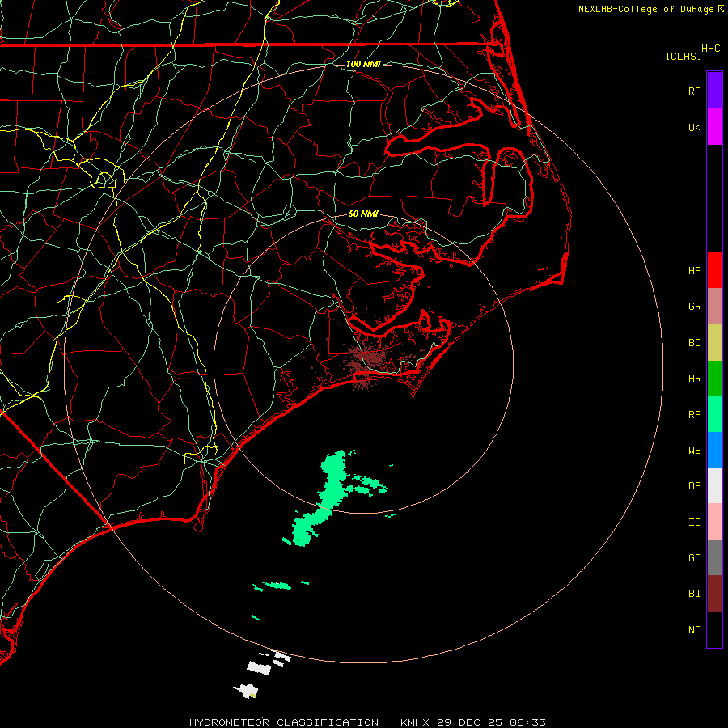Click the GC legend label text
Image resolution: width=728 pixels, height=728 pixels.
coord(694,558)
